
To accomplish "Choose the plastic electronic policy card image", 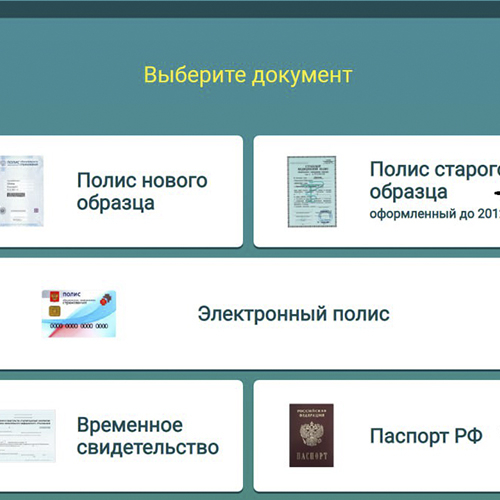I will (x=79, y=314).
